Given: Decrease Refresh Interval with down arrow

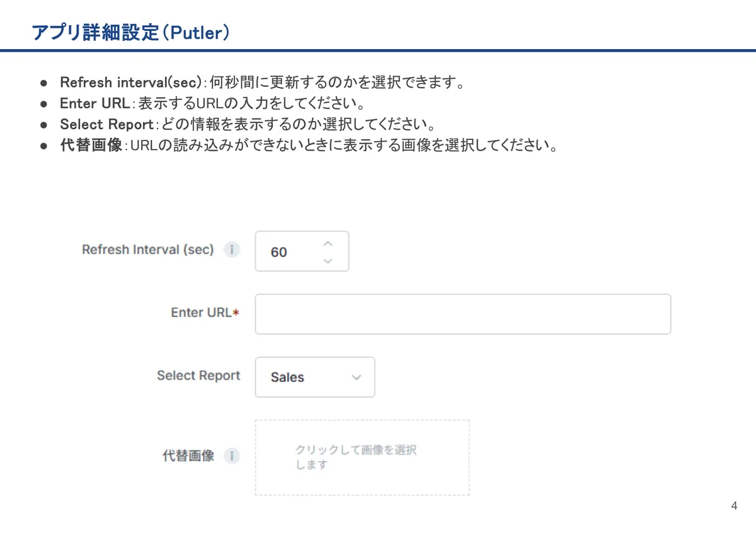Looking at the screenshot, I should pyautogui.click(x=328, y=260).
